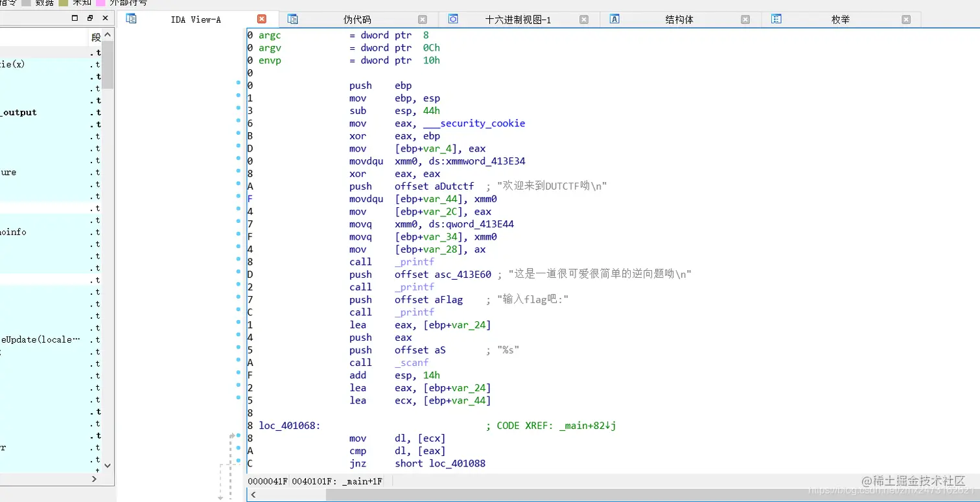The width and height of the screenshot is (980, 502).
Task: Close the 枚举 tab
Action: [906, 19]
